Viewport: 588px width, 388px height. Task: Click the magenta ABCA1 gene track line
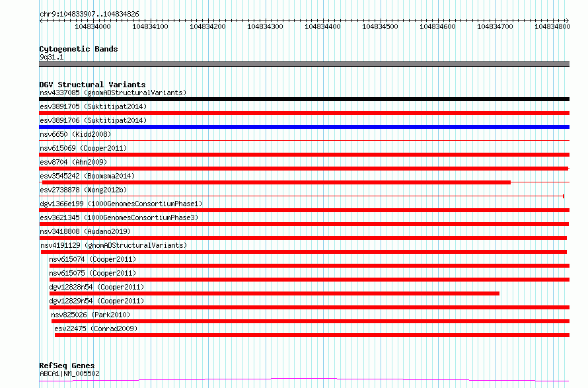tap(304, 380)
